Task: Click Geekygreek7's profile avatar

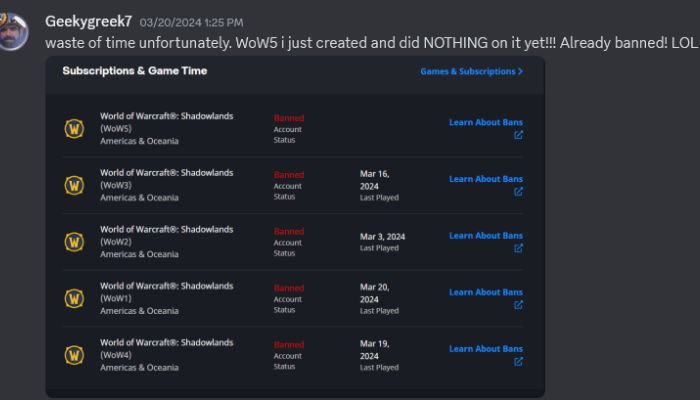Action: coord(13,28)
